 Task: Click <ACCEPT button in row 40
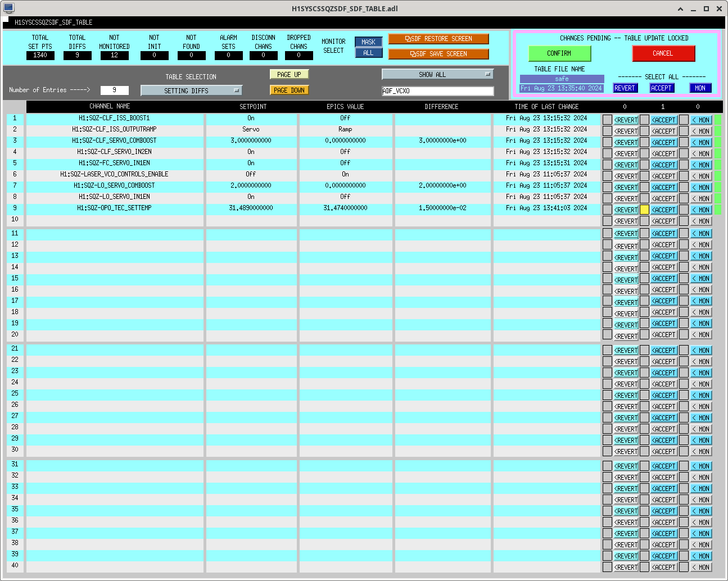click(664, 568)
